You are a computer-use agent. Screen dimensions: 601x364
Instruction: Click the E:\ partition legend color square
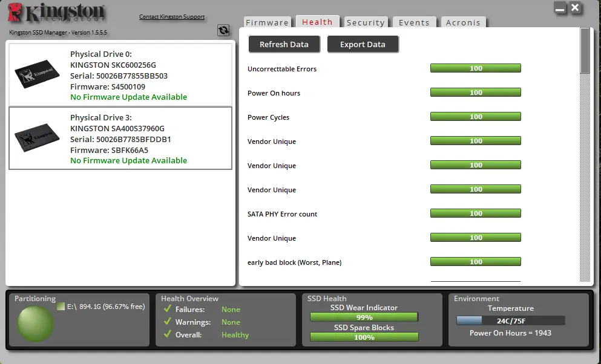pos(61,307)
